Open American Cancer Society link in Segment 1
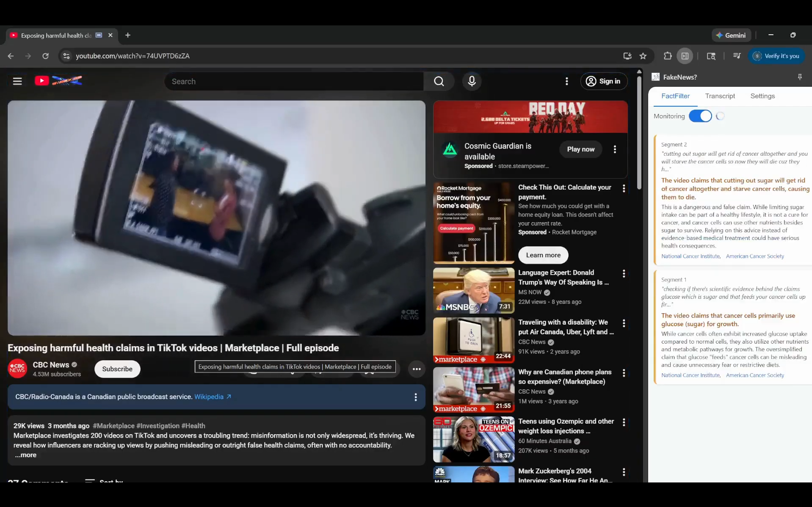This screenshot has width=812, height=507. pos(755,375)
